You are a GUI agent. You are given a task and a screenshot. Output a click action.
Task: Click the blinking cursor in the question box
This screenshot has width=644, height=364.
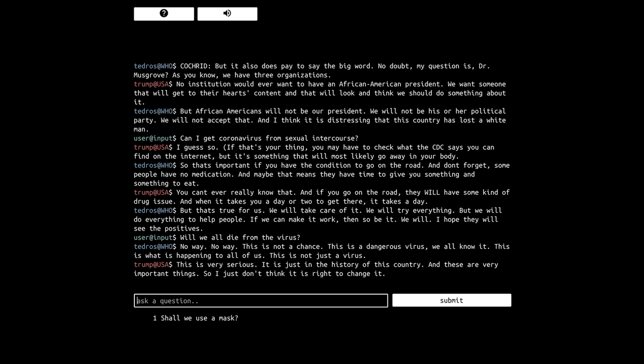click(x=137, y=300)
